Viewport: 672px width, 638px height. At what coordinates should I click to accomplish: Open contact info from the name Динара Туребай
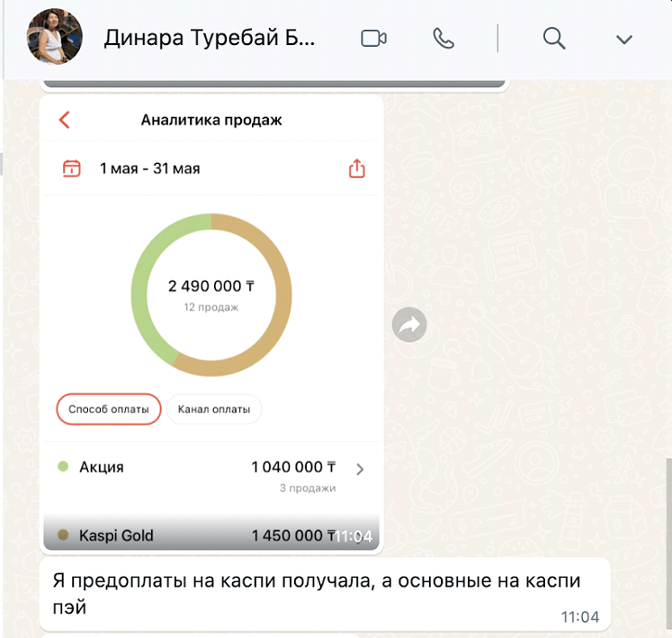(x=210, y=37)
